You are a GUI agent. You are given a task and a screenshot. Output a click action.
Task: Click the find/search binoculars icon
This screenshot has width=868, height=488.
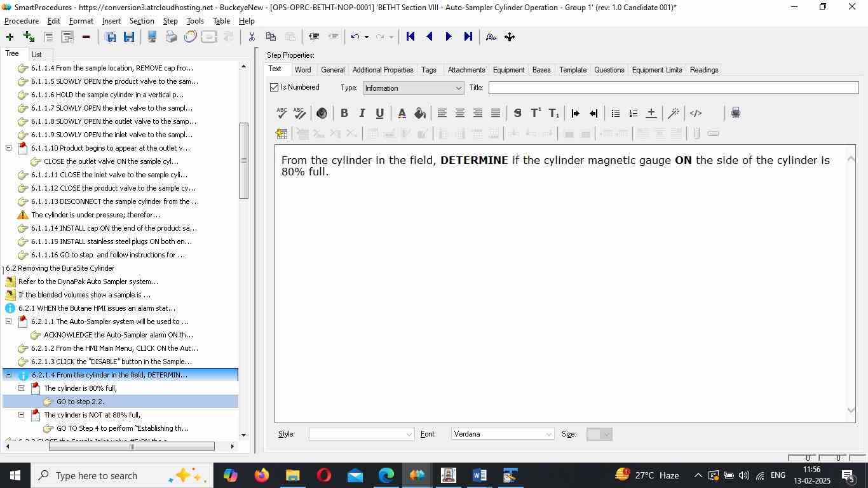pos(491,37)
